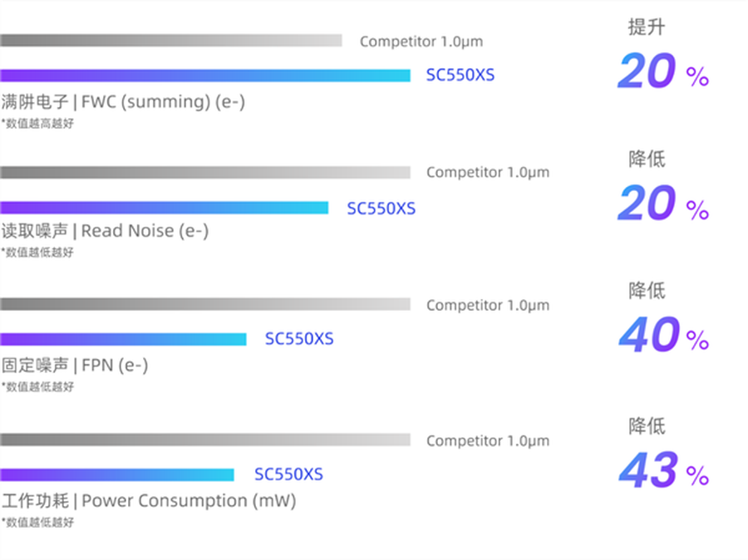Click the 提升 label at top right
This screenshot has width=748, height=560.
click(647, 27)
